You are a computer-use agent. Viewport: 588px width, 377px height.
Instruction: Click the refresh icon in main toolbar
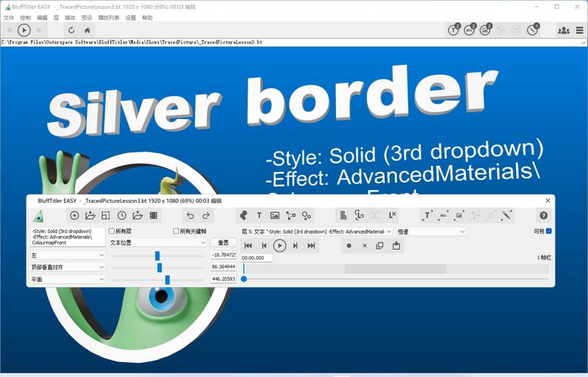(71, 30)
